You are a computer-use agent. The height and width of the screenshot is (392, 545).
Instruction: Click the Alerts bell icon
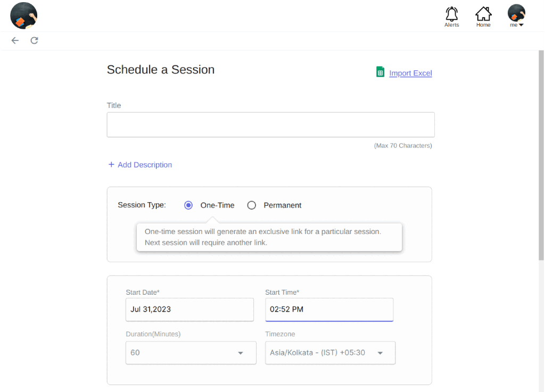pyautogui.click(x=451, y=13)
